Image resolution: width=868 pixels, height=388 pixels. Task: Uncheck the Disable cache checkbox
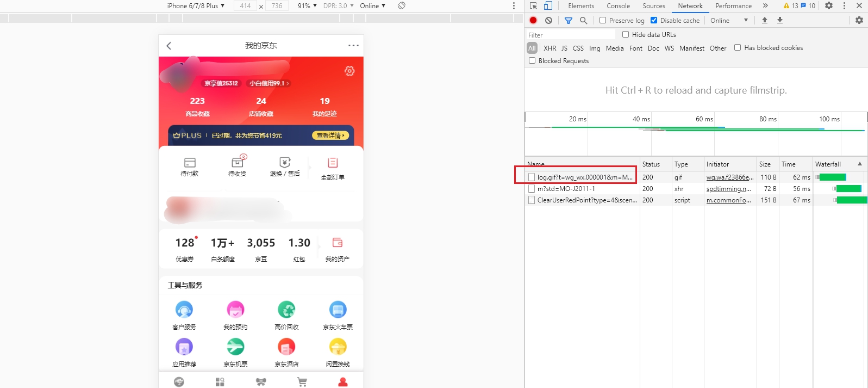click(654, 20)
